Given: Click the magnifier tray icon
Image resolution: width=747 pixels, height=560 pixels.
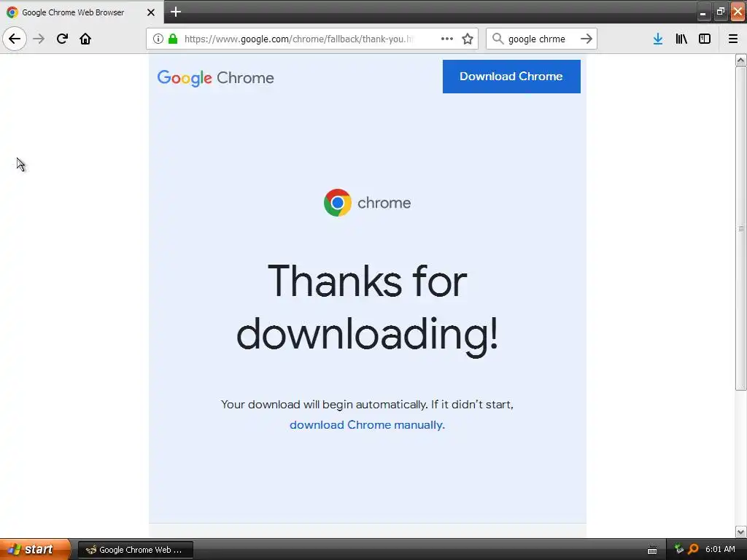Looking at the screenshot, I should point(693,549).
